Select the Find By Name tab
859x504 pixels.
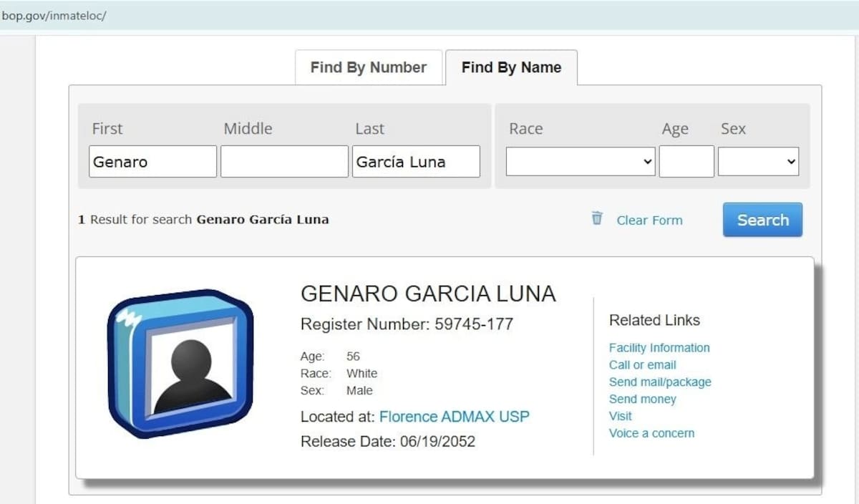click(511, 68)
